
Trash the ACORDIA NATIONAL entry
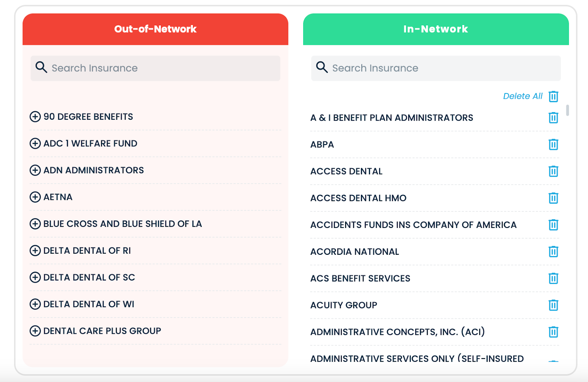[553, 252]
